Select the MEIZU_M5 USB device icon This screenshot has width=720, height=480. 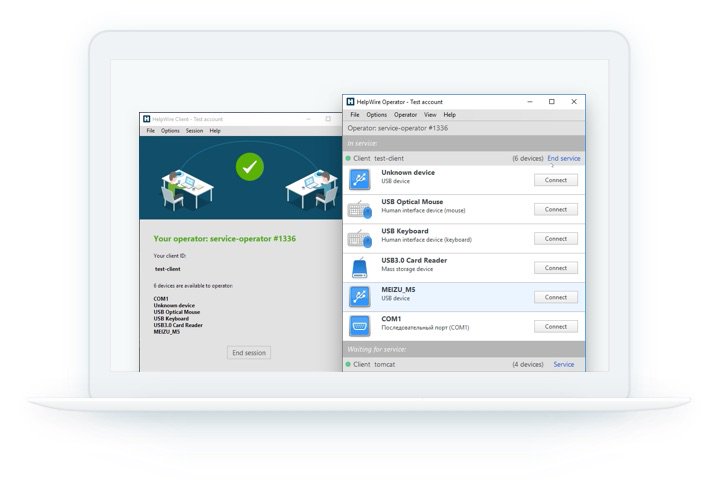click(360, 297)
